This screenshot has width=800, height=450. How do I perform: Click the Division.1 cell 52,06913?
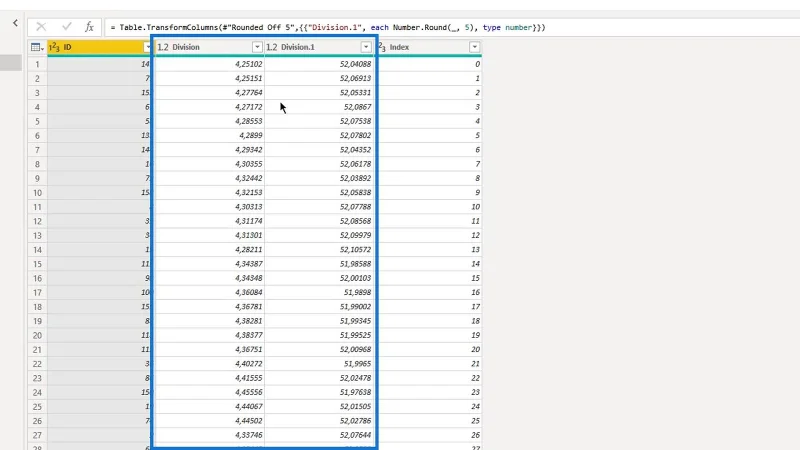pos(319,78)
